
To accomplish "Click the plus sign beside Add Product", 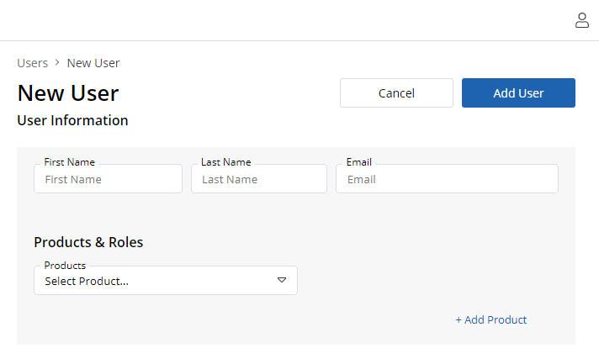I will click(x=459, y=319).
